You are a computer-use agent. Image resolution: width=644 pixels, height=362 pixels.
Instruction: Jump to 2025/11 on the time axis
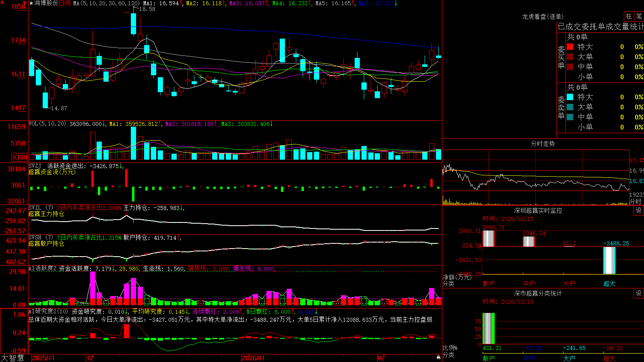pos(43,358)
